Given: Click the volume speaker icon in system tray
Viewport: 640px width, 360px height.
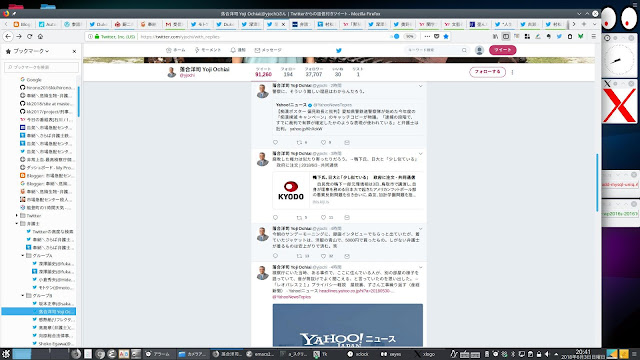Looking at the screenshot, I should click(547, 354).
